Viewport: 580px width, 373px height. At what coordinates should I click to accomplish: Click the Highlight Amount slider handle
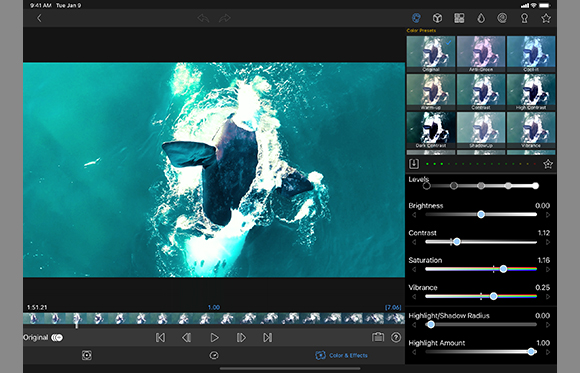(x=531, y=352)
